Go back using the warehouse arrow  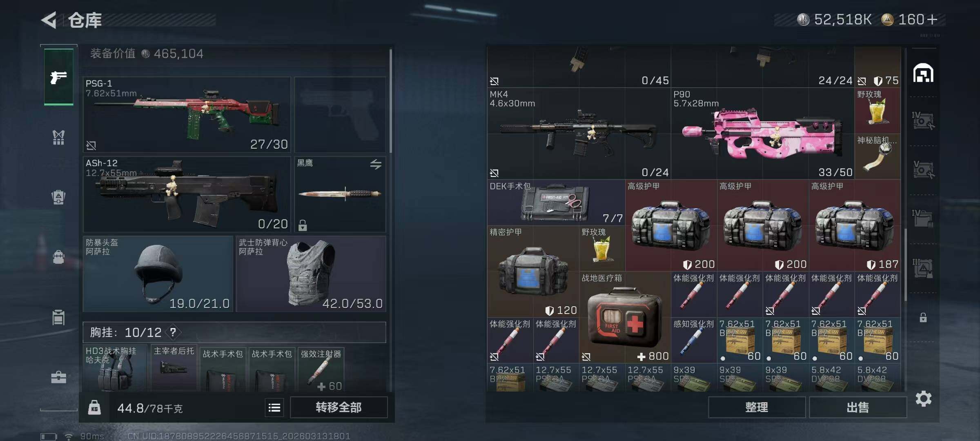click(49, 20)
